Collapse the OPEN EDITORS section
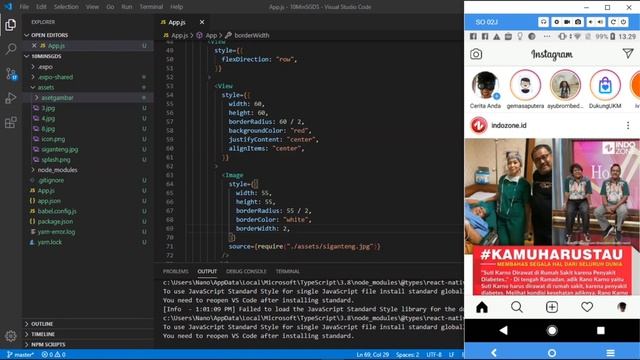Viewport: 640px width, 360px height. (x=88, y=35)
